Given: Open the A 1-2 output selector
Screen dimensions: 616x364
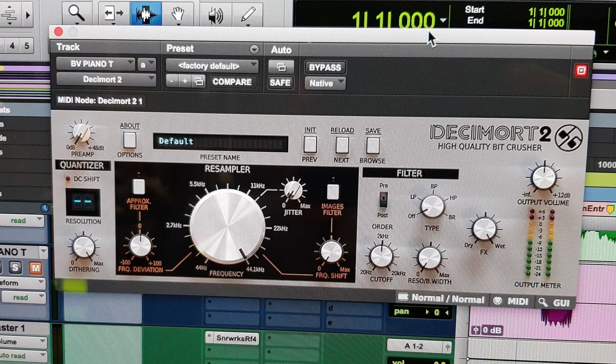Looking at the screenshot, I should pos(419,346).
